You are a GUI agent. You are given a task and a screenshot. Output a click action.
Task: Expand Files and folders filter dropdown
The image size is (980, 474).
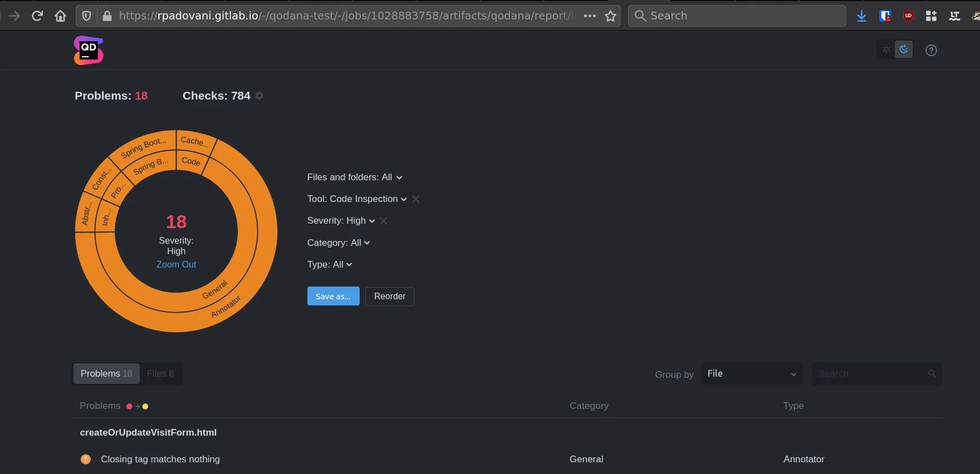(x=355, y=177)
